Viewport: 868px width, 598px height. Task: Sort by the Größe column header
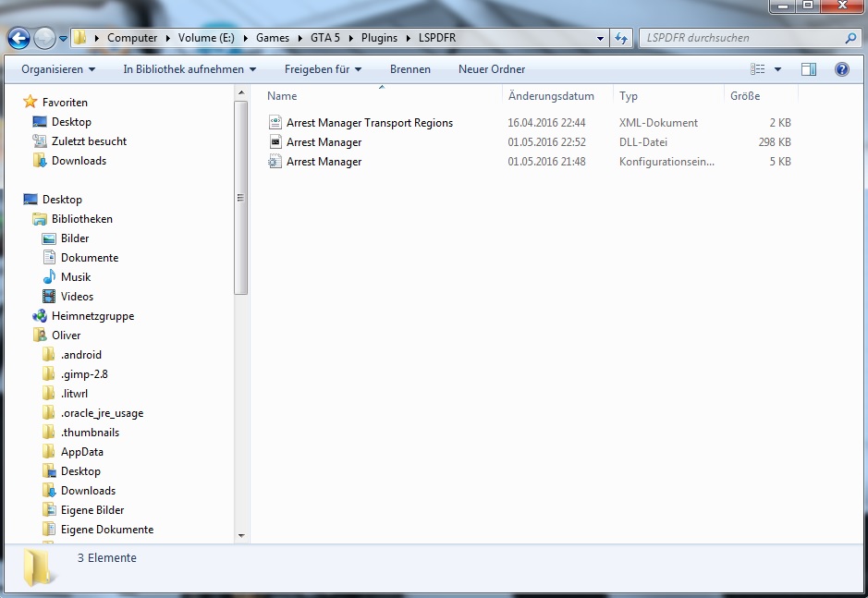(744, 96)
